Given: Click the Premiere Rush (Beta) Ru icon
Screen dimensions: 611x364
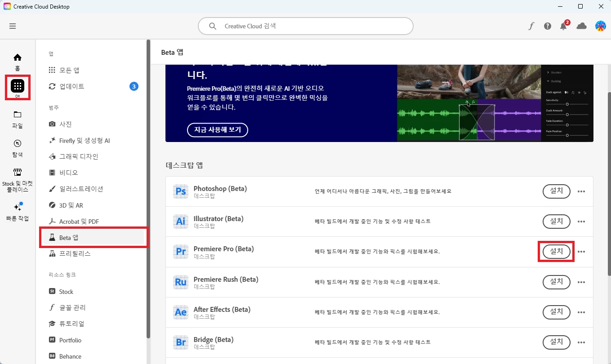Looking at the screenshot, I should coord(181,282).
